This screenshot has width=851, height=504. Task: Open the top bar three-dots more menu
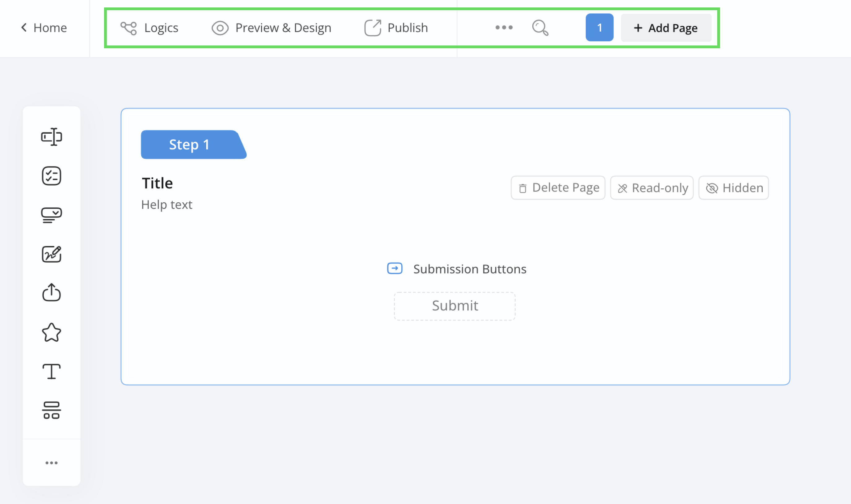click(x=504, y=28)
